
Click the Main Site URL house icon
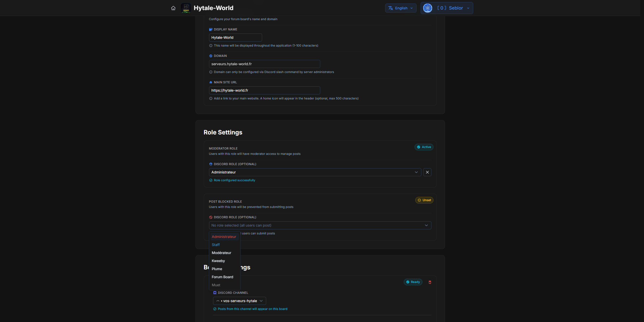(211, 82)
